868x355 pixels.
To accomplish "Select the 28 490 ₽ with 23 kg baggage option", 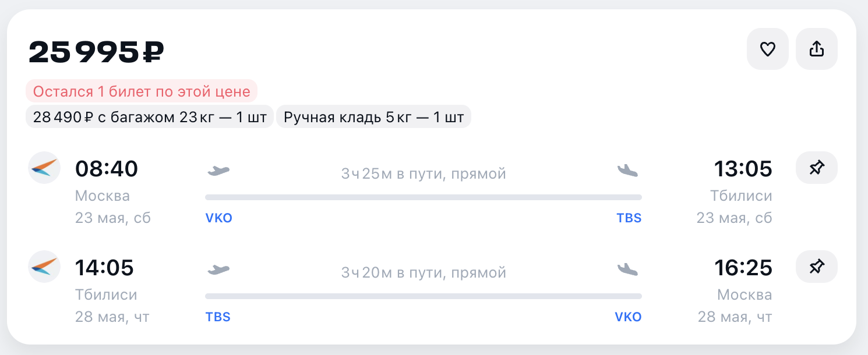I will (149, 117).
